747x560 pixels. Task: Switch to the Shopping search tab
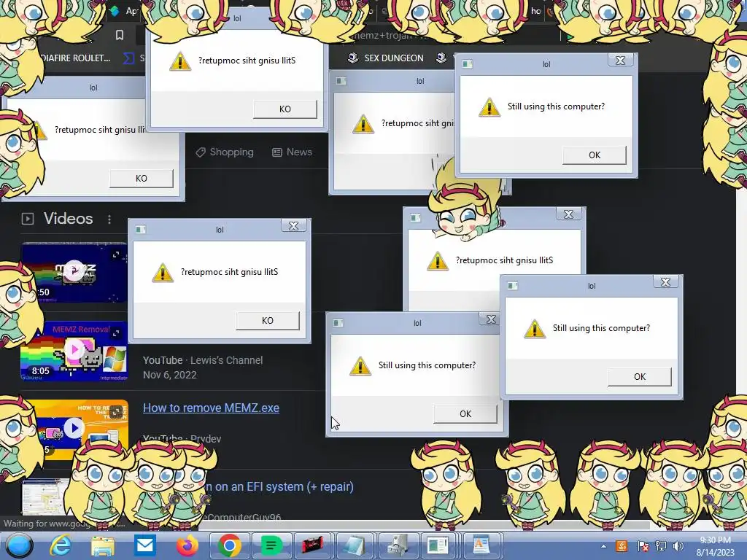pyautogui.click(x=225, y=152)
